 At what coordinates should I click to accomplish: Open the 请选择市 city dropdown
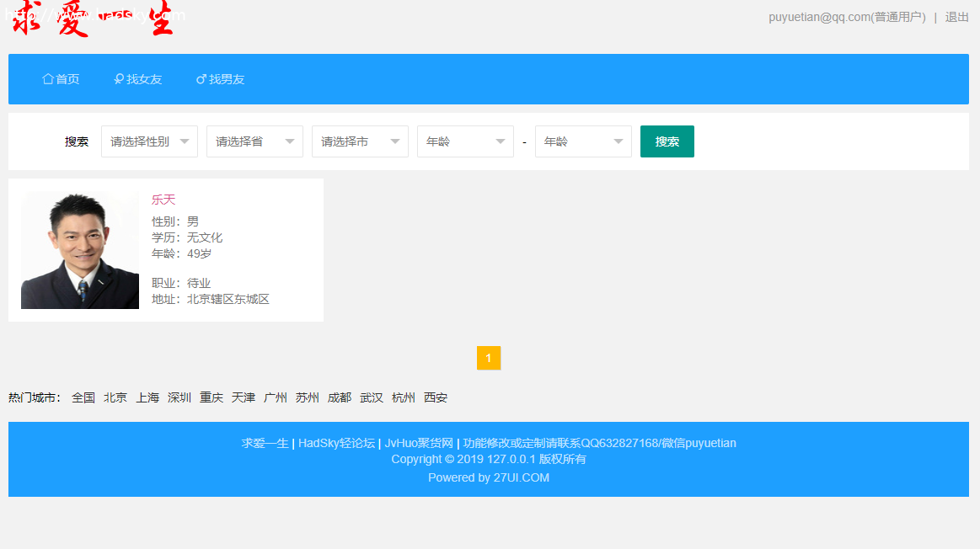[360, 141]
